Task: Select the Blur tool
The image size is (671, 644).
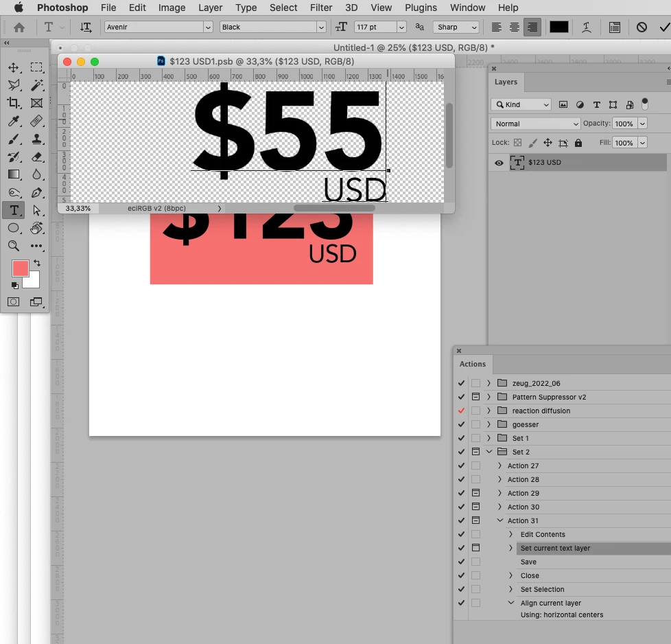Action: click(36, 174)
